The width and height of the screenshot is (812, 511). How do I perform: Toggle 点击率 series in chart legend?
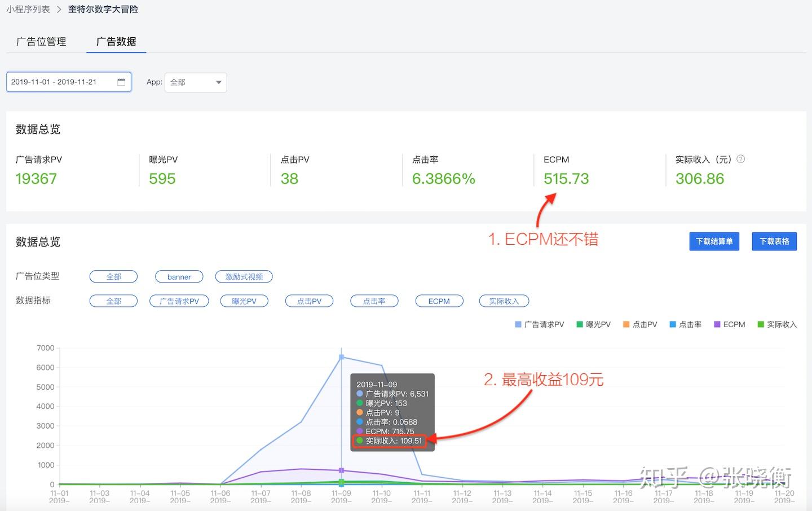[x=686, y=324]
